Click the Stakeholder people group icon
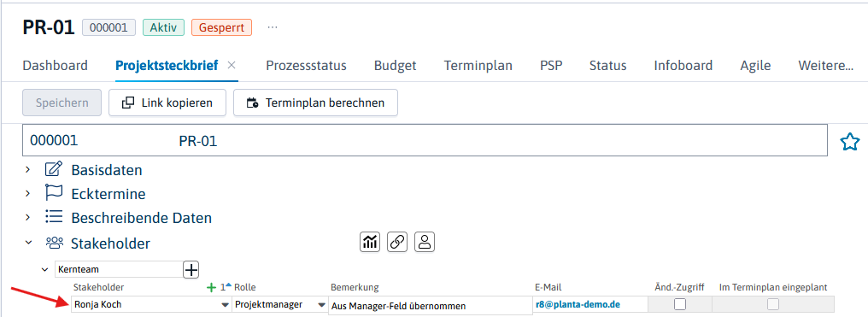The width and height of the screenshot is (868, 317). click(55, 243)
